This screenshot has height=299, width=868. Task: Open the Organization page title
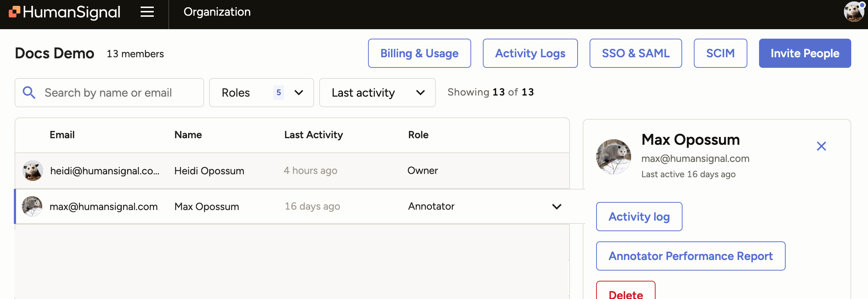(x=217, y=12)
